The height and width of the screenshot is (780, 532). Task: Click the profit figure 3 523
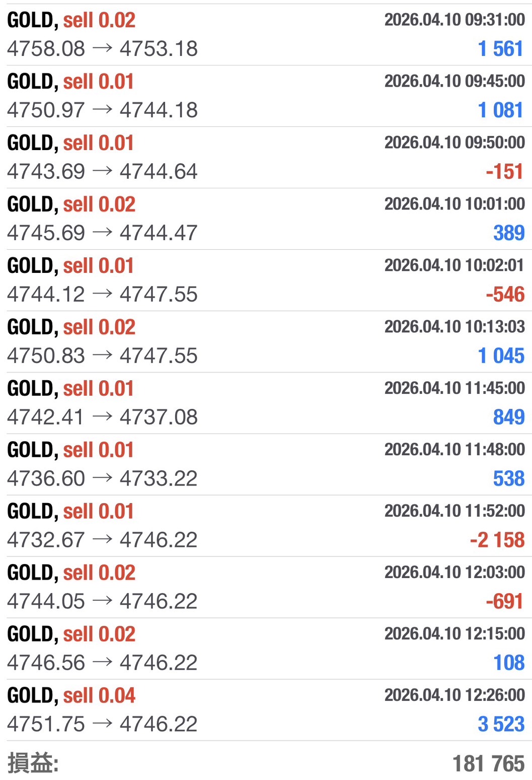coord(501,724)
